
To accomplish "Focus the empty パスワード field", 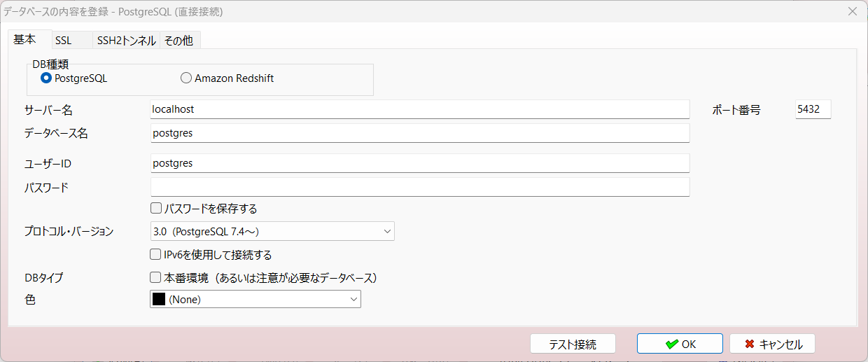I will (x=420, y=187).
